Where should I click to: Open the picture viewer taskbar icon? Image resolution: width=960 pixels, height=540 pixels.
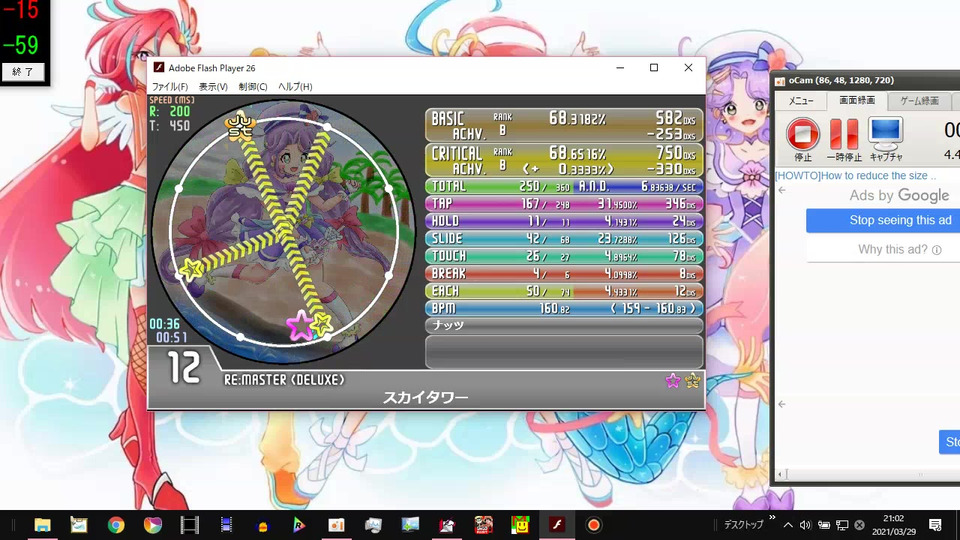(x=410, y=525)
